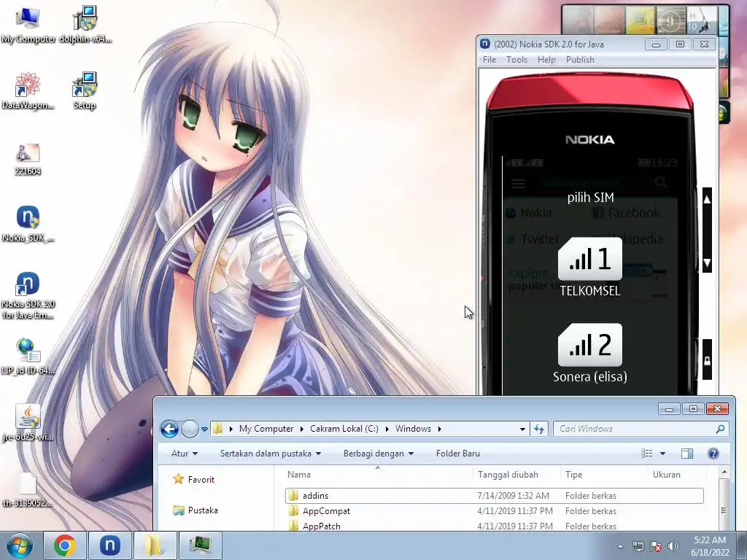Viewport: 747px width, 560px height.
Task: Select the addins folder row
Action: coord(495,496)
